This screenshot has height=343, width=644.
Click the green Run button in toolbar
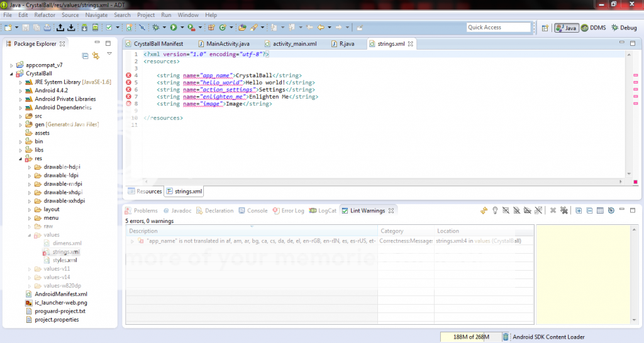pyautogui.click(x=173, y=28)
